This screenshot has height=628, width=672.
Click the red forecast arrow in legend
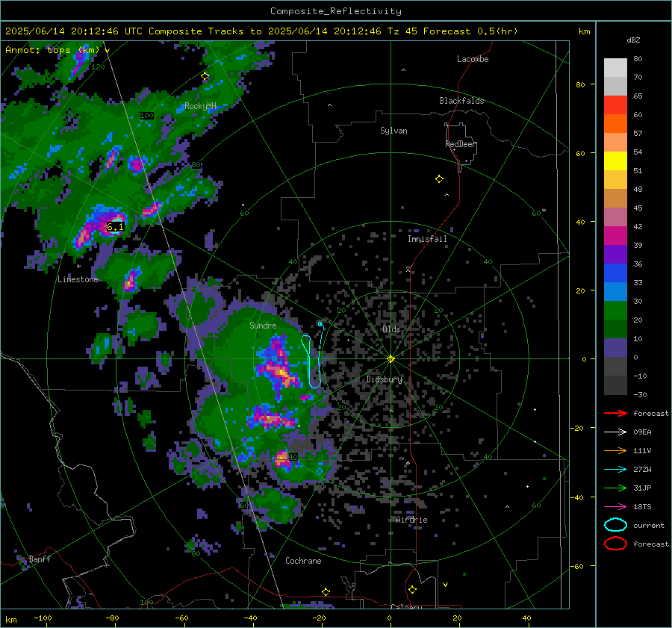coord(615,413)
